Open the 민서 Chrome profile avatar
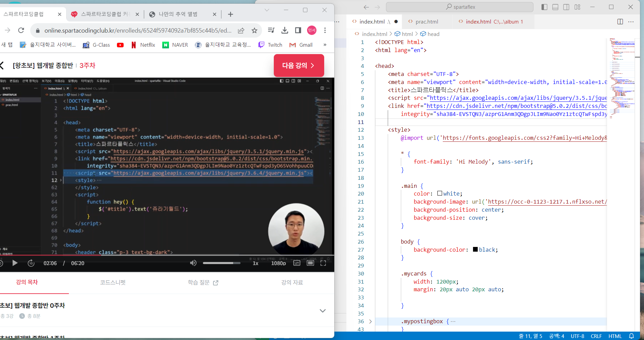This screenshot has height=340, width=644. tap(312, 30)
